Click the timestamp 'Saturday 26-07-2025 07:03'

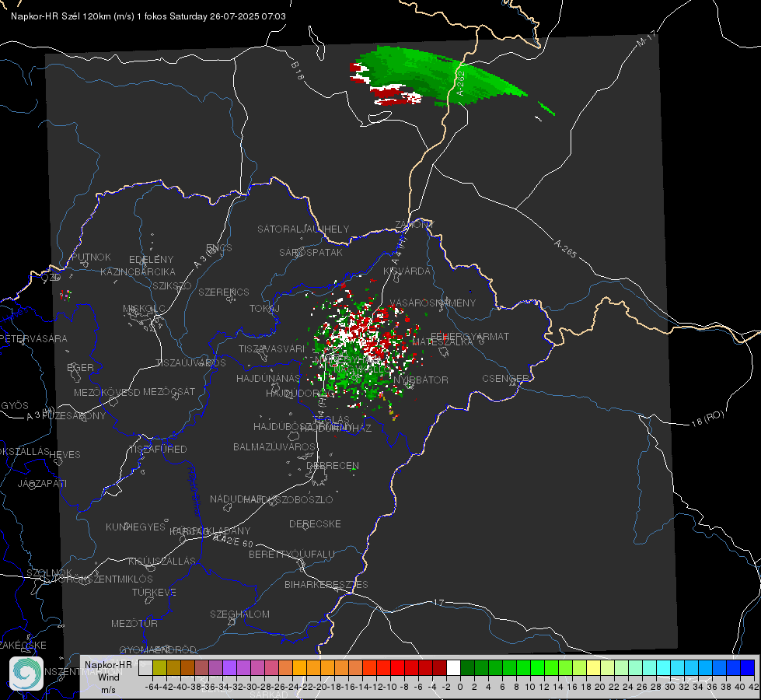click(228, 16)
